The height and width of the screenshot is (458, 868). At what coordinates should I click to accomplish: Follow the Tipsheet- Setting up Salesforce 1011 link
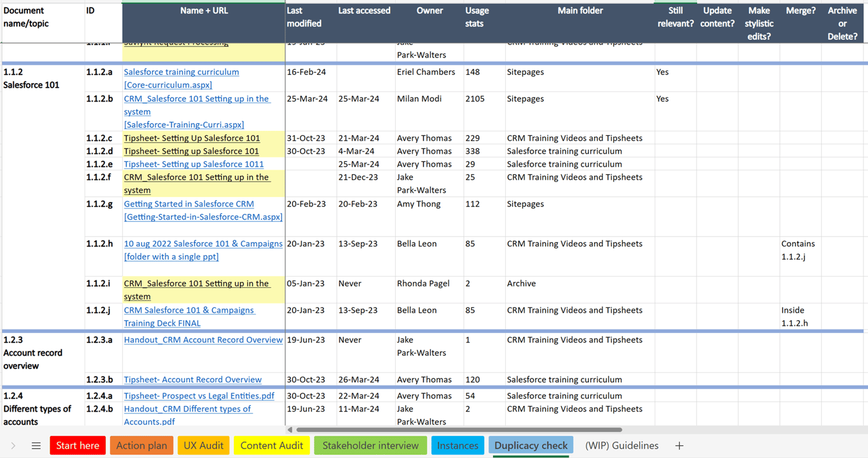pos(194,164)
